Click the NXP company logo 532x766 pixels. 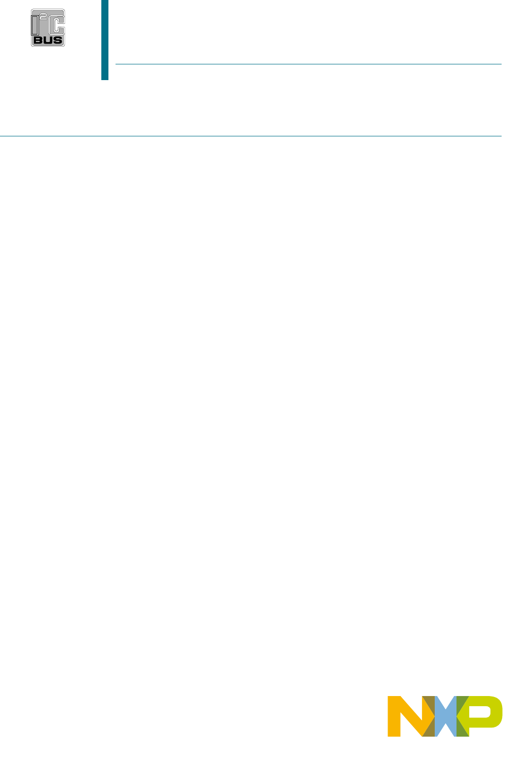445,716
